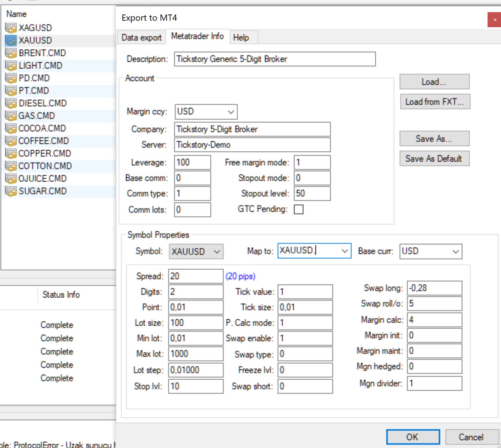Click the Margin init field
The width and height of the screenshot is (501, 448).
(x=434, y=336)
